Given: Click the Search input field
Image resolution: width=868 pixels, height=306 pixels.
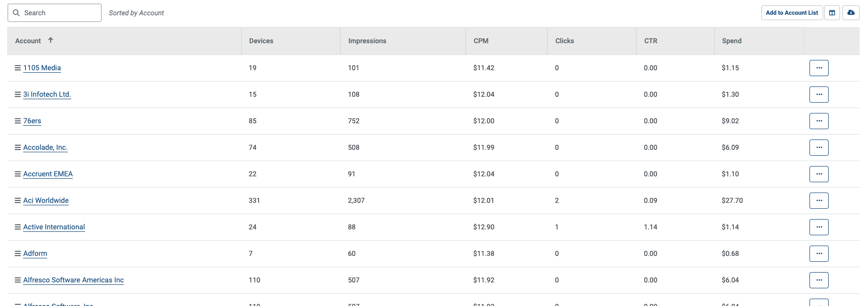Looking at the screenshot, I should tap(55, 13).
